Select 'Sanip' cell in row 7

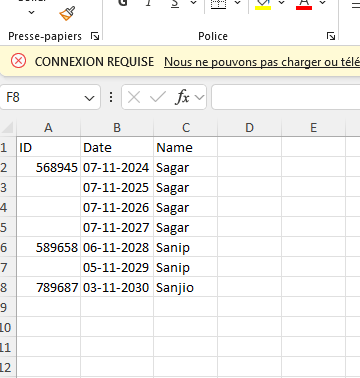(186, 267)
